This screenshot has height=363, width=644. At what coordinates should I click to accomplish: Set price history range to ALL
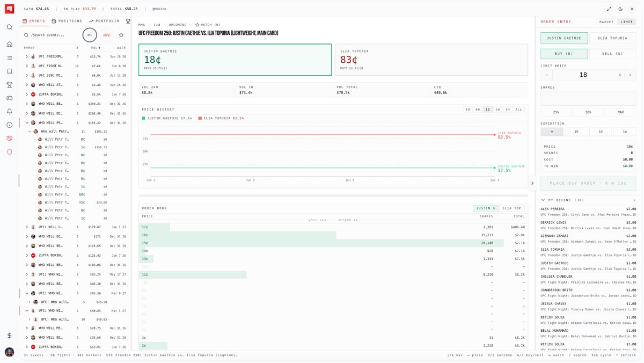point(518,110)
